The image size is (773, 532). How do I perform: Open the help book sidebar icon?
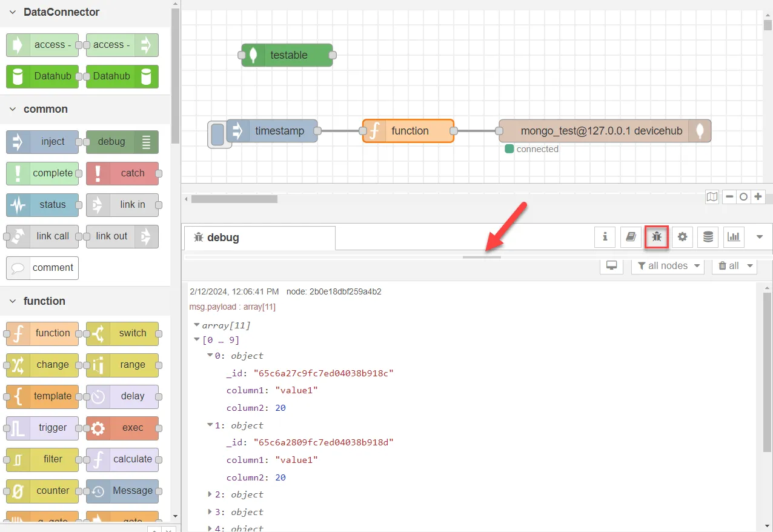631,237
